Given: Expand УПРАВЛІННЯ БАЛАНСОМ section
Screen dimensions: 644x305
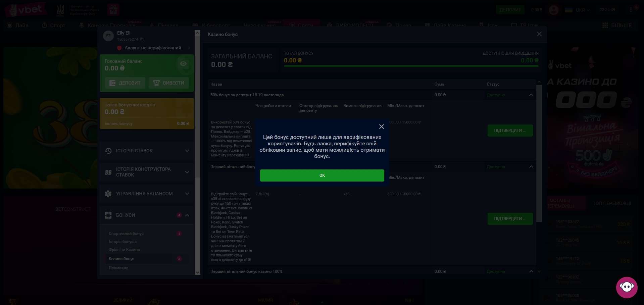Looking at the screenshot, I should coord(147,194).
